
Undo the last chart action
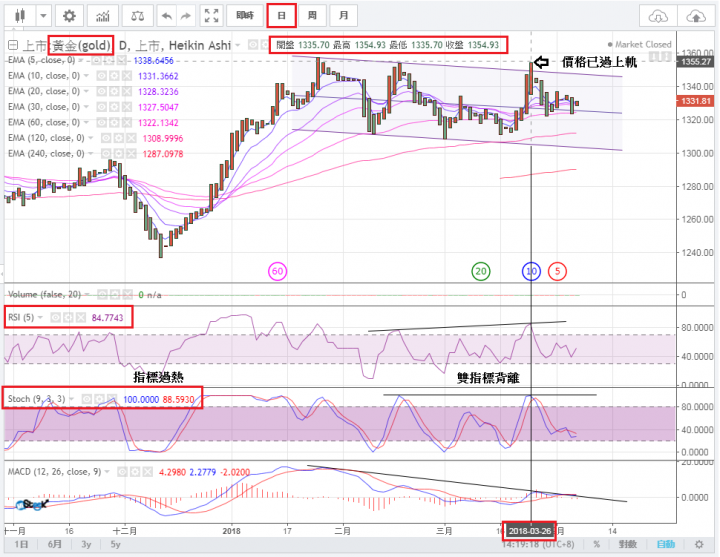[167, 16]
